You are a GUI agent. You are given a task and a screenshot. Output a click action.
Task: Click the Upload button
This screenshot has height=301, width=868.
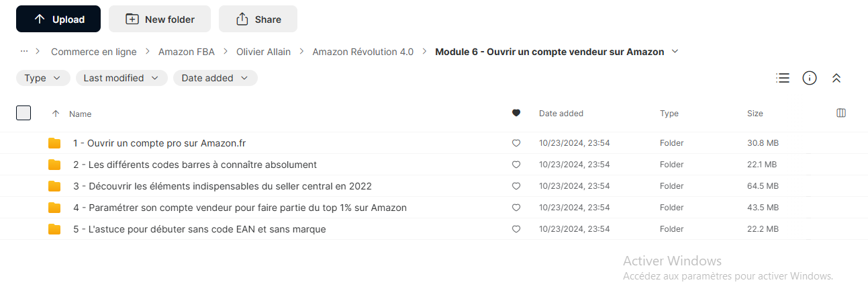[x=58, y=19]
